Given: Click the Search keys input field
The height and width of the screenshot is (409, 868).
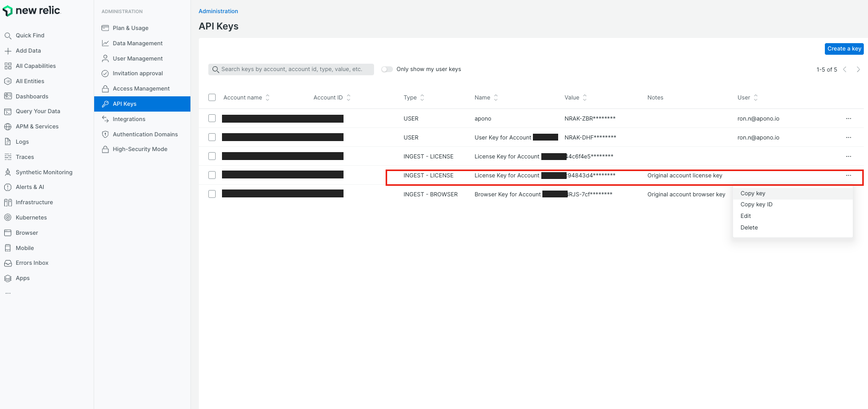Looking at the screenshot, I should click(x=291, y=69).
